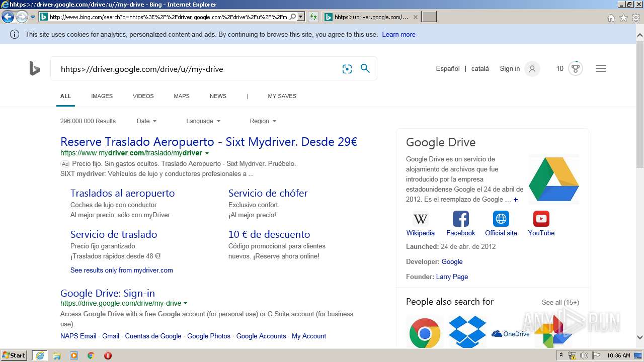The height and width of the screenshot is (362, 644).
Task: Open the file explorer taskbar icon
Action: [57, 355]
